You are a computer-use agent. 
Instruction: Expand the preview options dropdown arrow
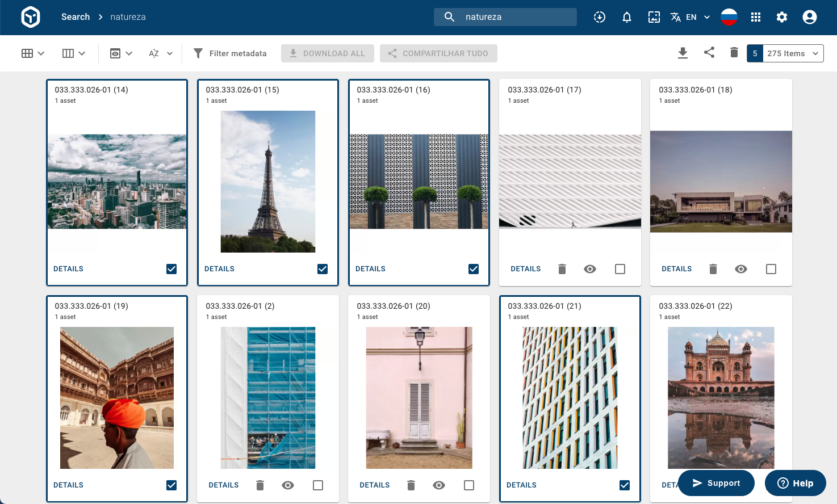click(129, 53)
